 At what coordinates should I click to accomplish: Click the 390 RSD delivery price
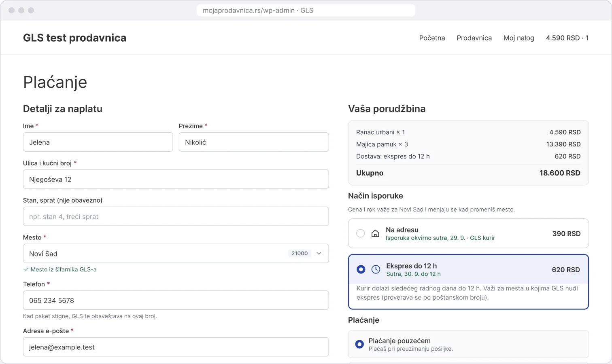pos(566,234)
